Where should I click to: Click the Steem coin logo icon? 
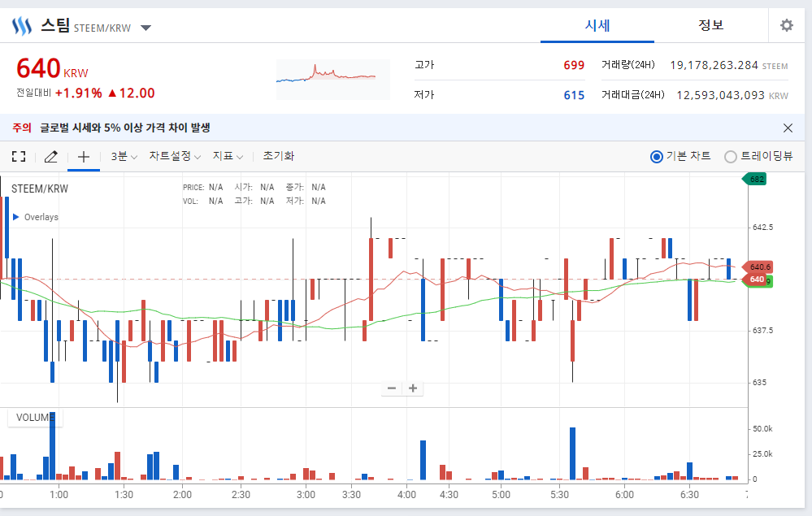tap(22, 25)
